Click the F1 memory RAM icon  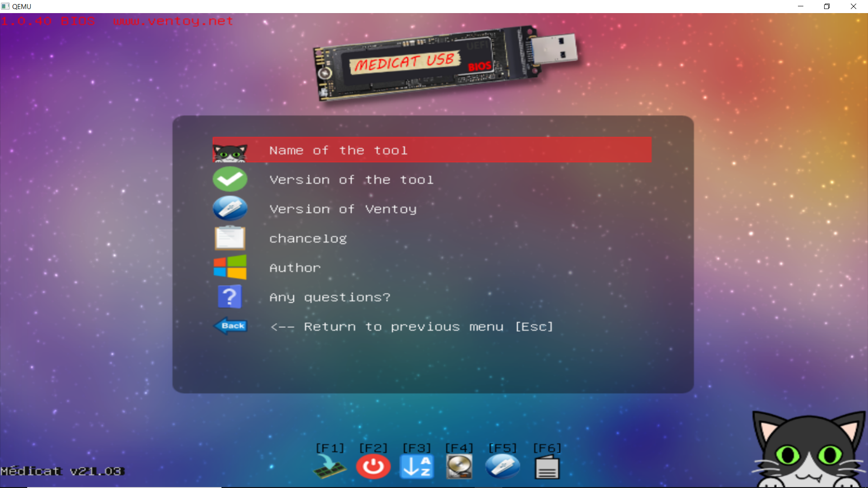pos(330,467)
